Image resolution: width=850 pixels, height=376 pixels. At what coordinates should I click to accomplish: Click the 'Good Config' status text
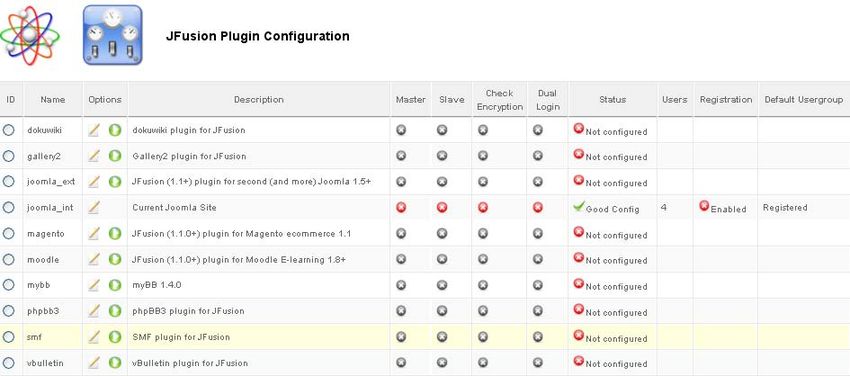(x=613, y=209)
